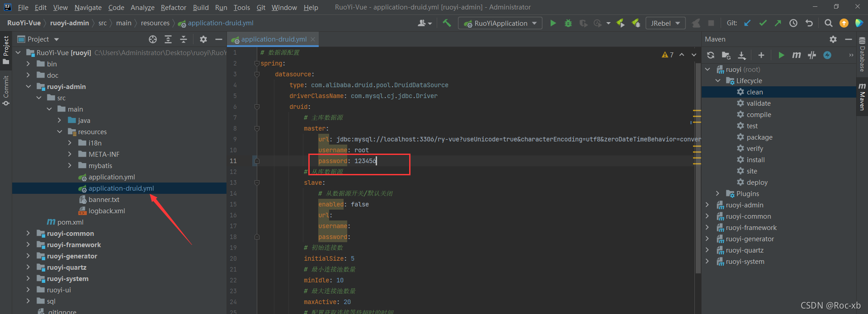The width and height of the screenshot is (868, 314).
Task: Download Maven sources and documentation
Action: pos(742,55)
